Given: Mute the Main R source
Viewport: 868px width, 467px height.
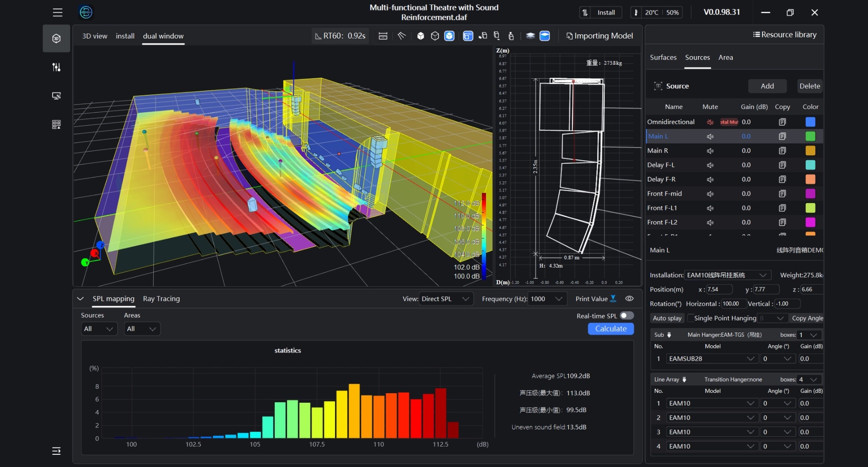Looking at the screenshot, I should [x=711, y=151].
